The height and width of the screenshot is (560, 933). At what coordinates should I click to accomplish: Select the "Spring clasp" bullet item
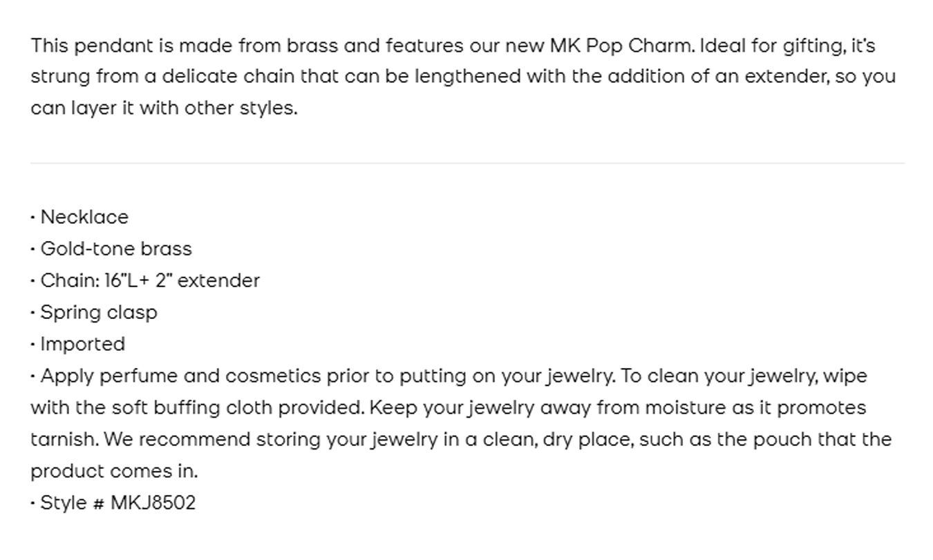(x=99, y=312)
